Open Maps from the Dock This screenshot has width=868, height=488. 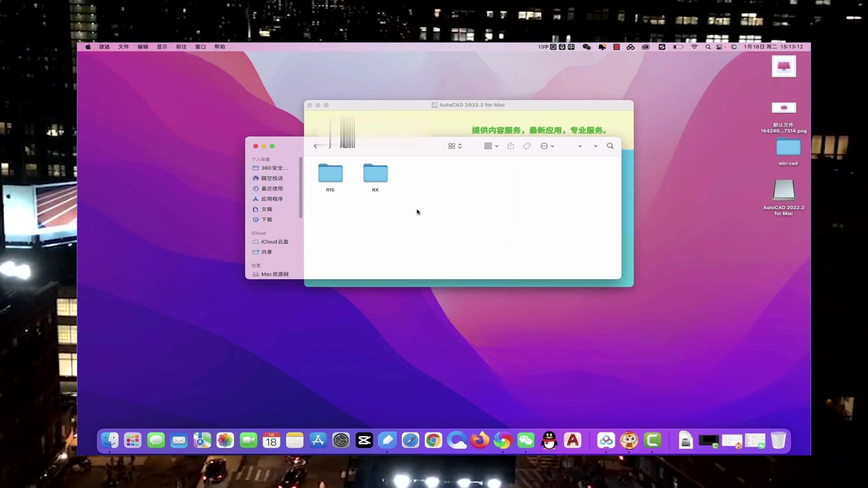pyautogui.click(x=202, y=441)
